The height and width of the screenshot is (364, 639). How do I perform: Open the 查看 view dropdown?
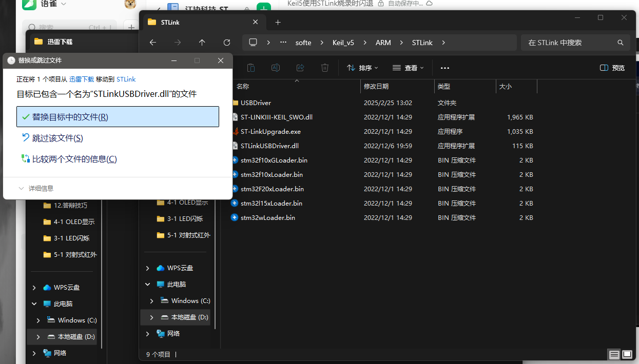click(408, 68)
